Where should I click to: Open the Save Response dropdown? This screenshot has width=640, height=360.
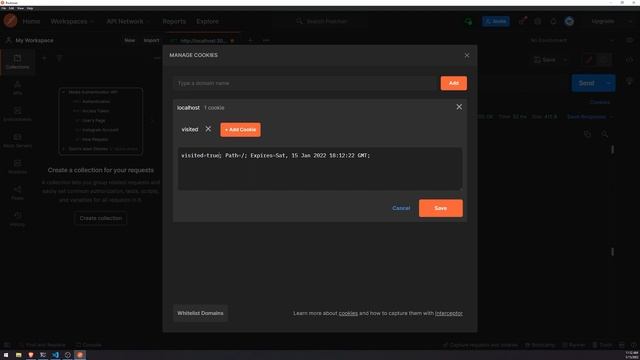590,117
